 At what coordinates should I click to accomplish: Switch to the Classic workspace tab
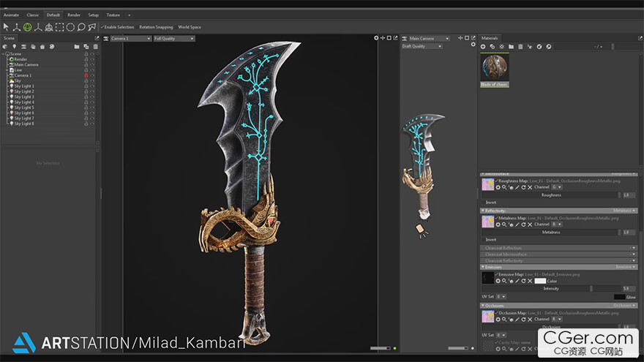(x=33, y=15)
